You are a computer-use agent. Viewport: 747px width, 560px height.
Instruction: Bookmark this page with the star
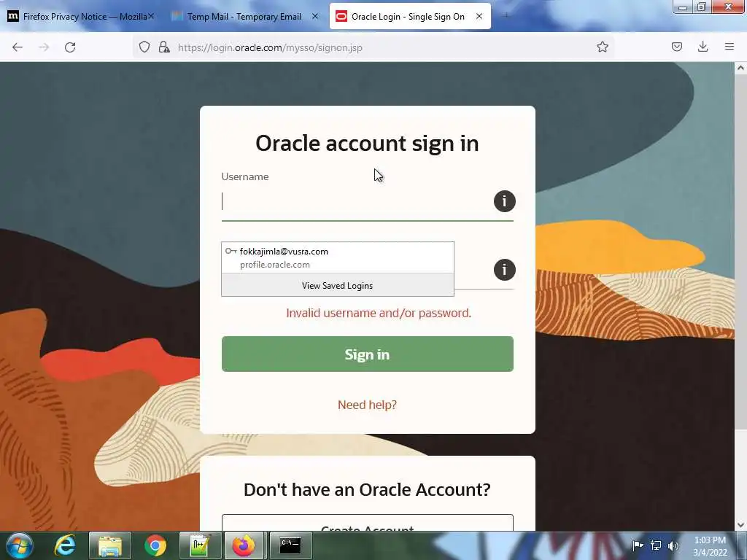click(x=603, y=47)
